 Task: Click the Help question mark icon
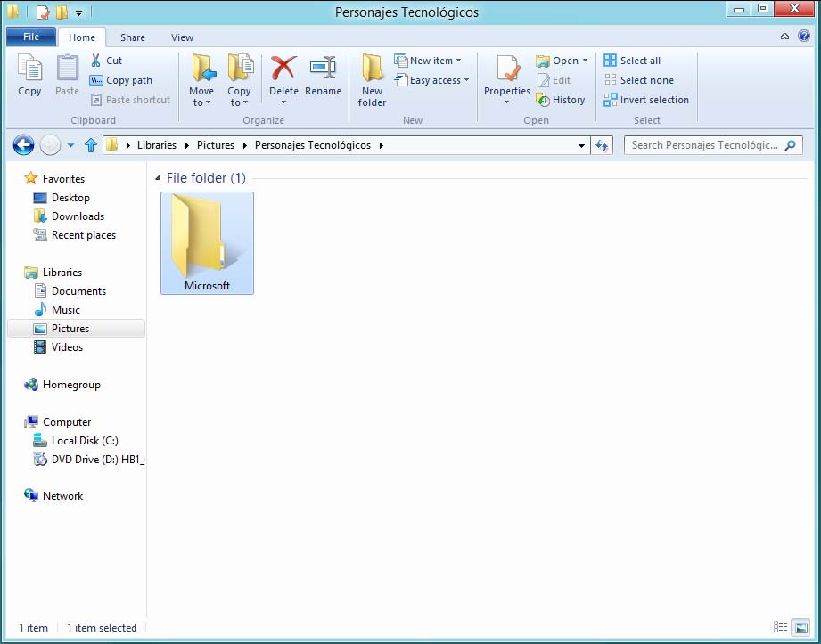(x=803, y=37)
